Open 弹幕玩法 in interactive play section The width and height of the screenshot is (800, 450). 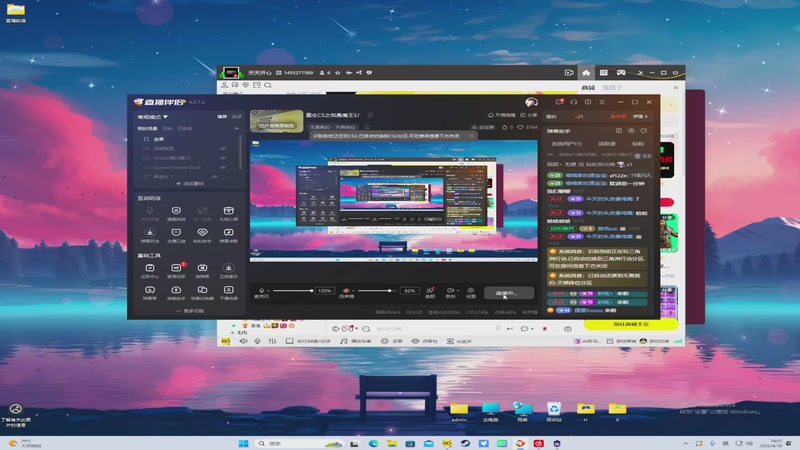click(150, 235)
